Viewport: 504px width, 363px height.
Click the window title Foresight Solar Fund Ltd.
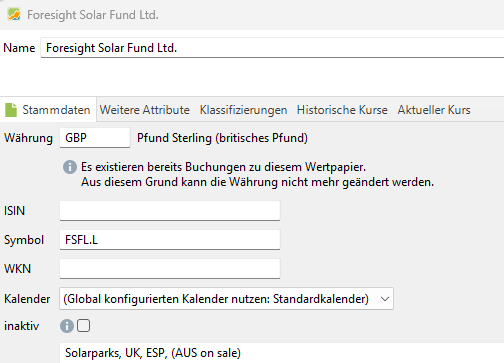tap(93, 15)
